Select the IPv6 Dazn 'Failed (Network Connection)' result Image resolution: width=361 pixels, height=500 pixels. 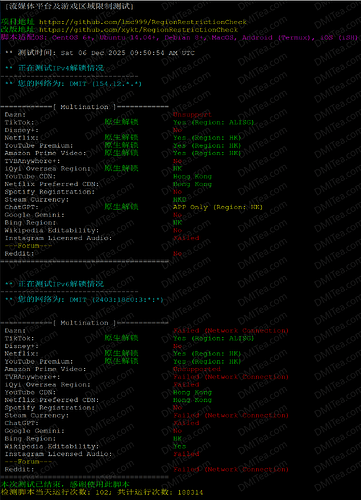[231, 331]
